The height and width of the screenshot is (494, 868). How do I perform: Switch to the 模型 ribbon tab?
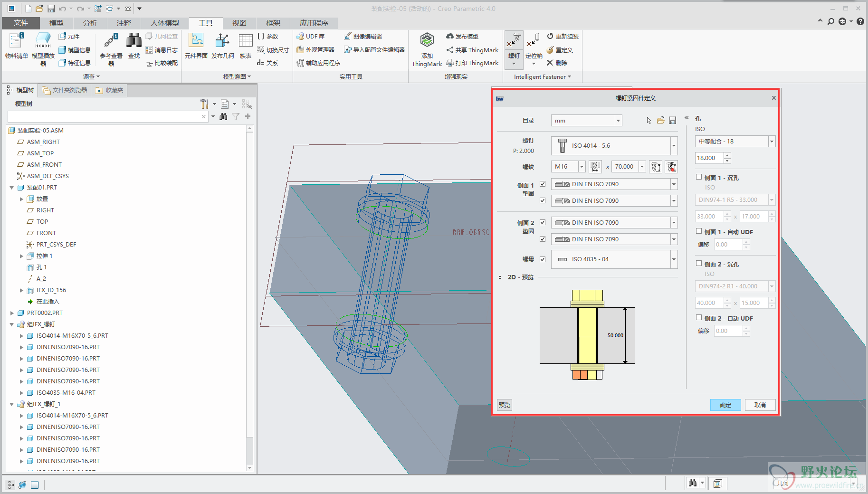click(x=56, y=23)
